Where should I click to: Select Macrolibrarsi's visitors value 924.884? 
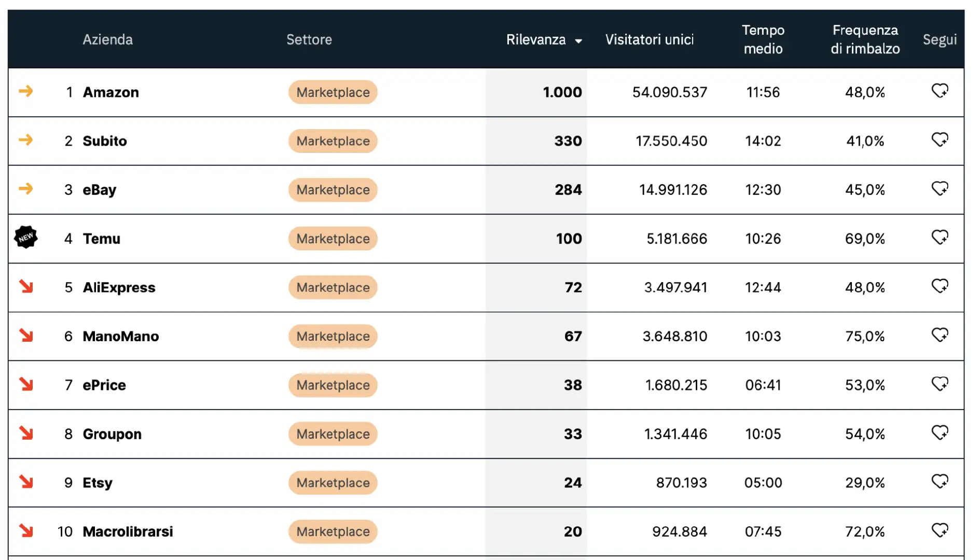pyautogui.click(x=680, y=531)
